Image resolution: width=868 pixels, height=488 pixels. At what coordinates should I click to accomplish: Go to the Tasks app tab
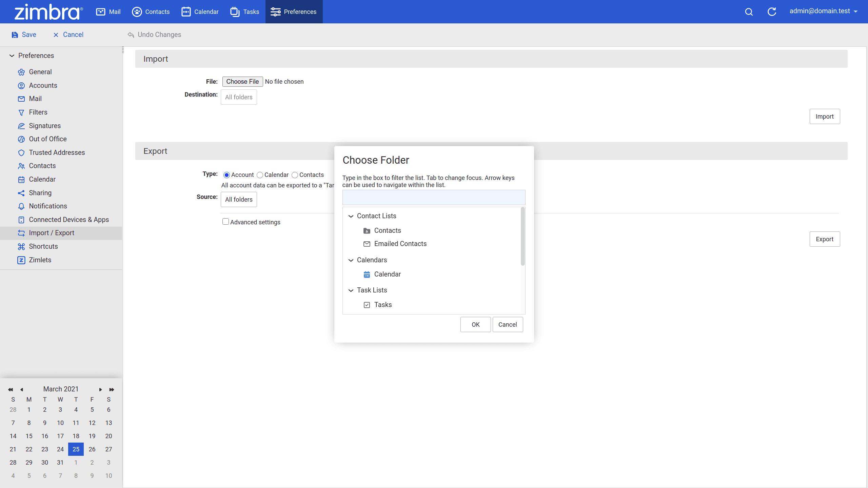point(244,12)
